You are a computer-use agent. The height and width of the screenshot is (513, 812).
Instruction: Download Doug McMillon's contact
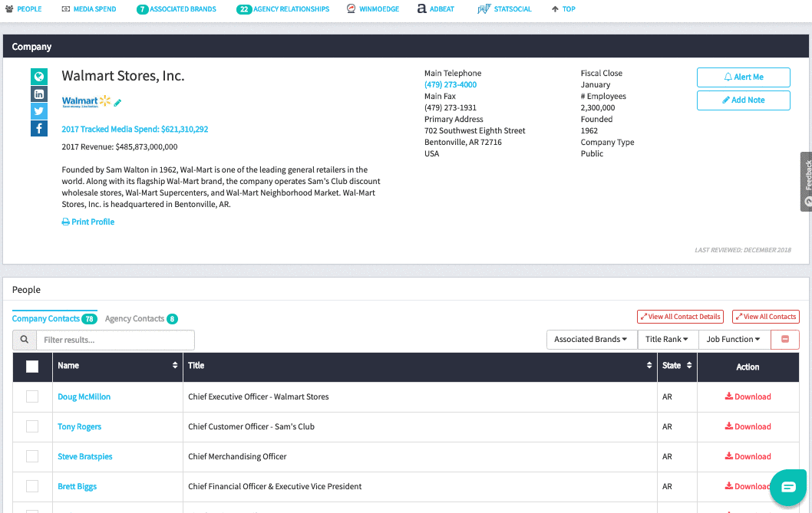tap(748, 396)
